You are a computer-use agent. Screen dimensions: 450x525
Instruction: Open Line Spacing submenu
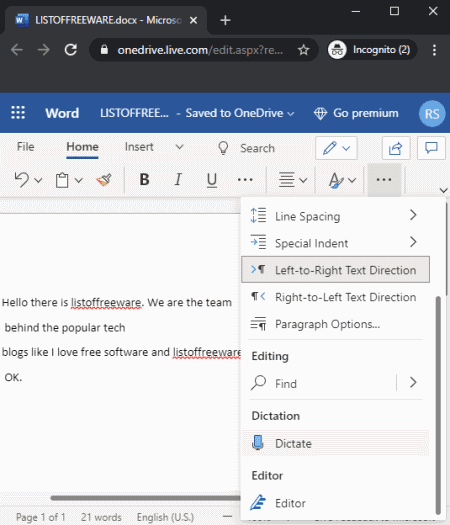335,216
